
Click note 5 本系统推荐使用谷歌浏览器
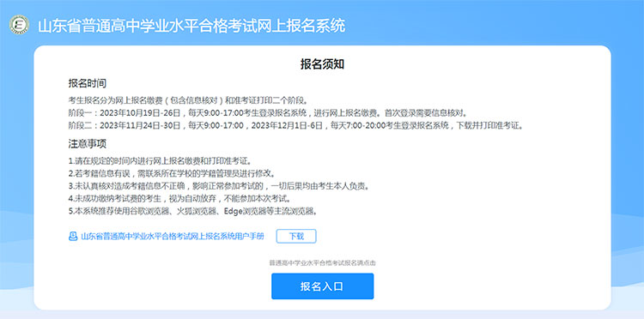tap(193, 212)
